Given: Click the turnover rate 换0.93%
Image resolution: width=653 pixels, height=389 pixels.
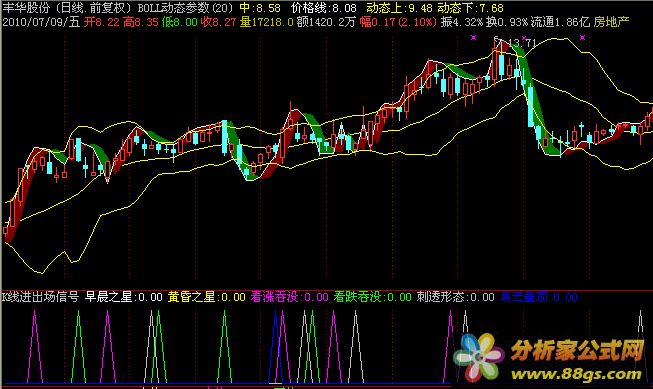Looking at the screenshot, I should [x=507, y=22].
